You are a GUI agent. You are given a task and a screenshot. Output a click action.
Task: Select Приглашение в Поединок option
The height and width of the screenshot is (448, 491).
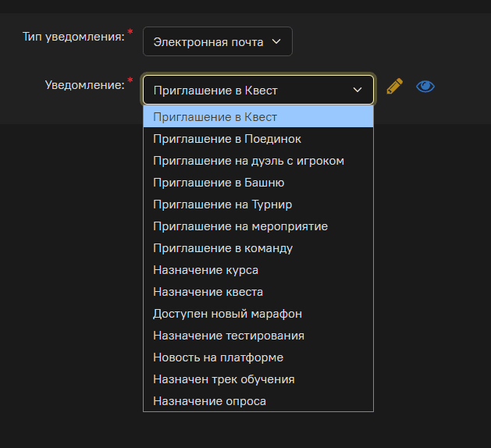[258, 139]
